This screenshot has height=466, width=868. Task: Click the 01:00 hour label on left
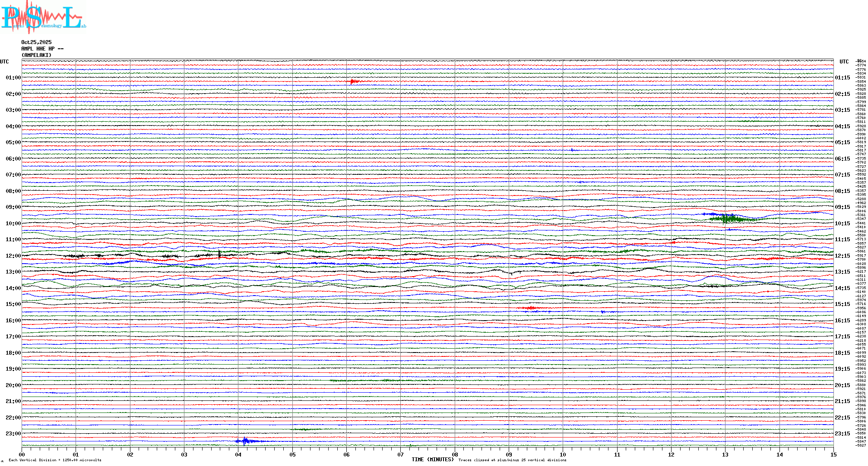tap(13, 78)
